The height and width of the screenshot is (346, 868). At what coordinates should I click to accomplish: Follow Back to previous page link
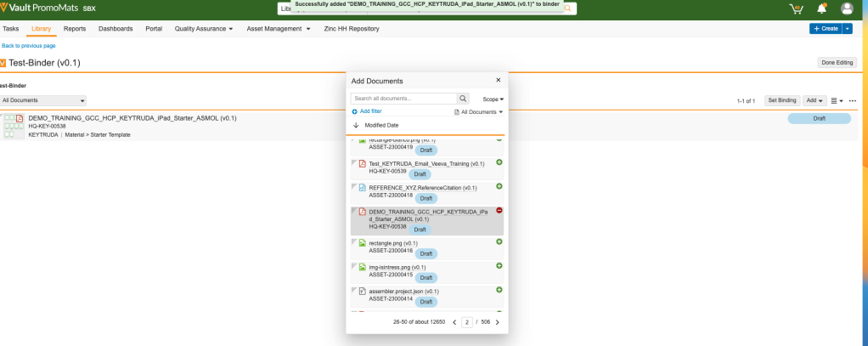coord(28,45)
